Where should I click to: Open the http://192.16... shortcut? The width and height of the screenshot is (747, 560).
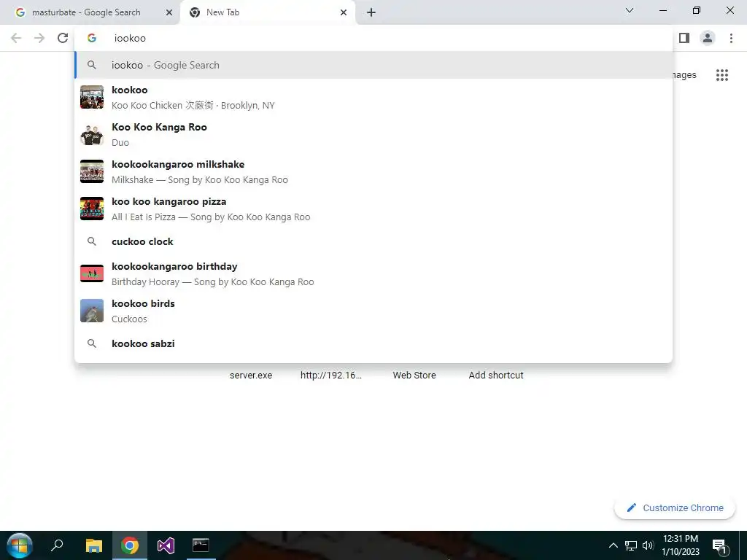point(331,376)
